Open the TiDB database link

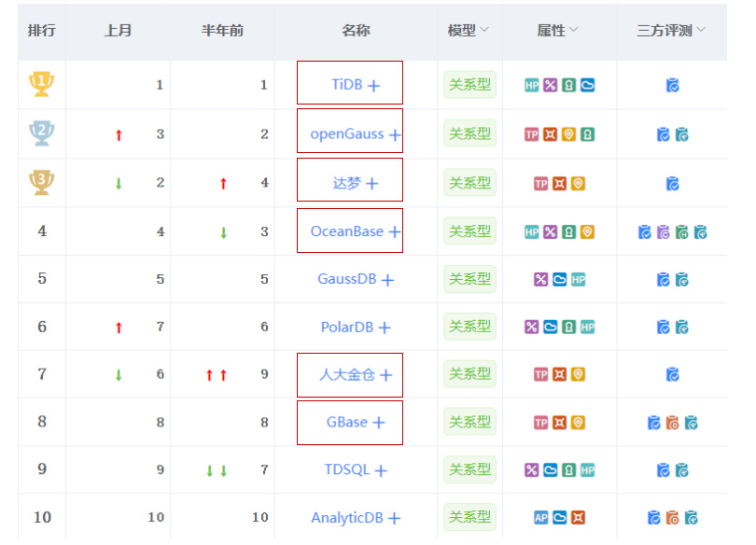point(346,84)
